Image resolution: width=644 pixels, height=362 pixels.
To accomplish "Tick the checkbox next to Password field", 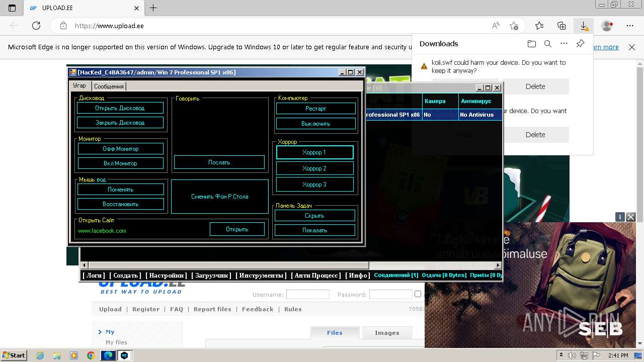I will (418, 294).
